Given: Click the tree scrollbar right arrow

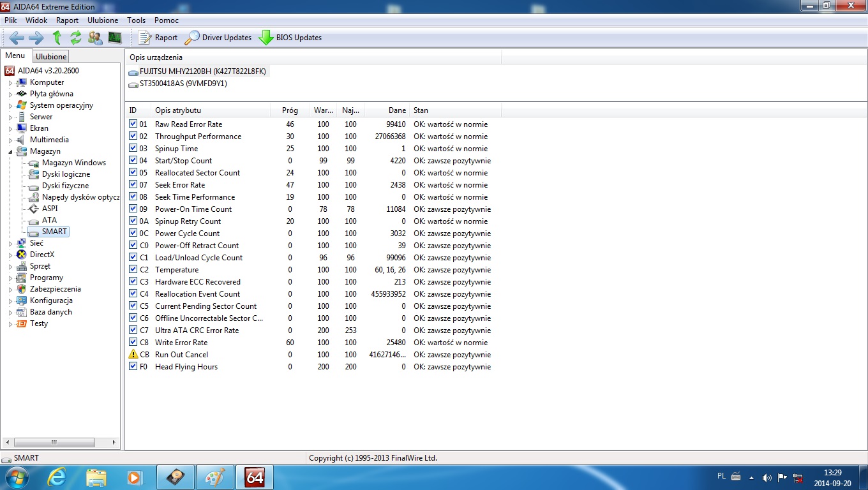Looking at the screenshot, I should tap(114, 442).
